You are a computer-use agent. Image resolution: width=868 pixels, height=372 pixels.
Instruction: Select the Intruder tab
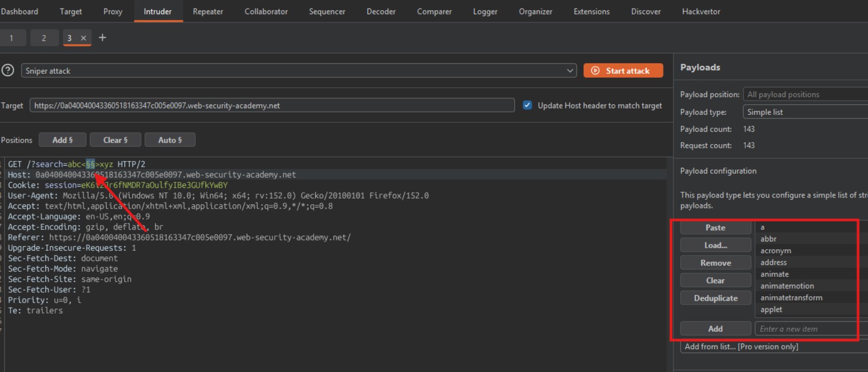tap(158, 11)
